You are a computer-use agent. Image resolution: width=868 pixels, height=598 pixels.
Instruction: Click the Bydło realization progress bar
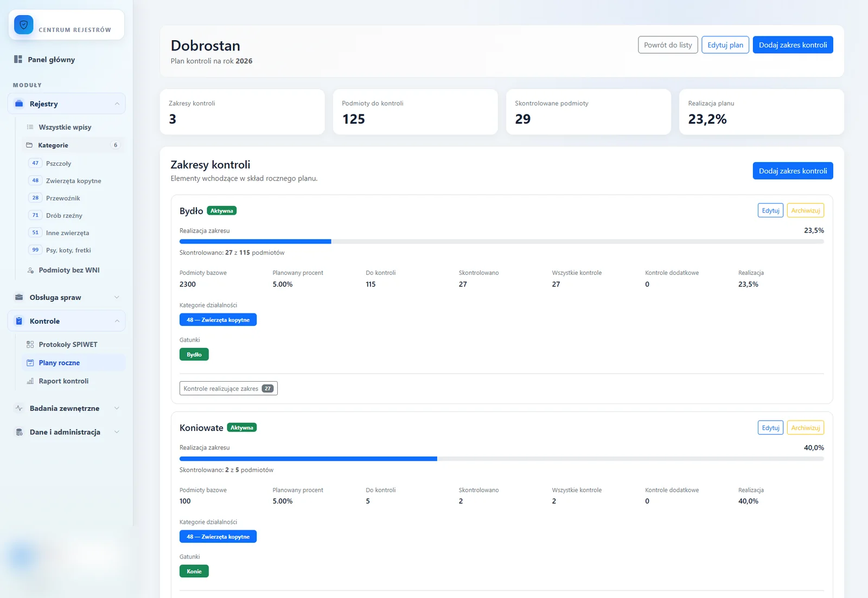501,241
